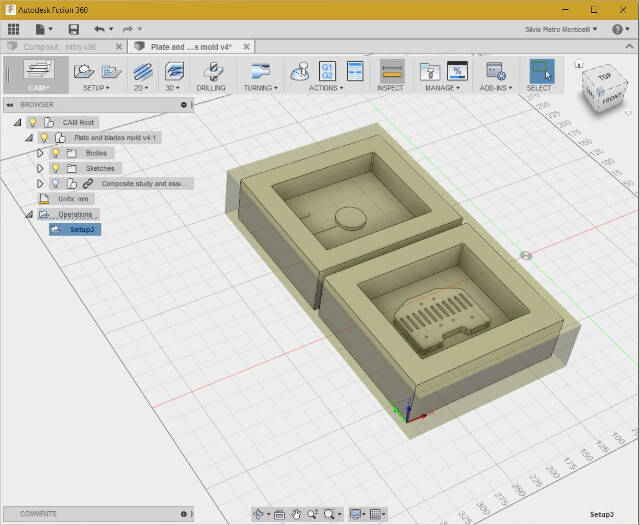Click the Save disk icon

point(73,29)
